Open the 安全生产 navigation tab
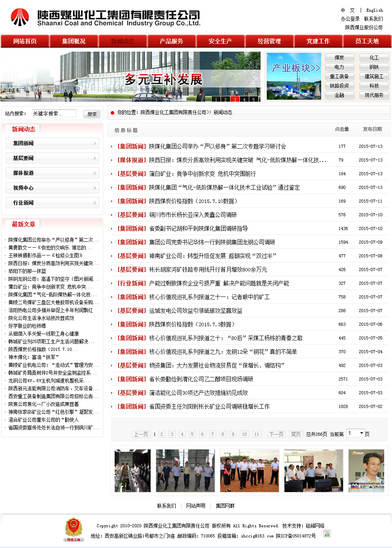Viewport: 392px width, 548px height. point(220,41)
